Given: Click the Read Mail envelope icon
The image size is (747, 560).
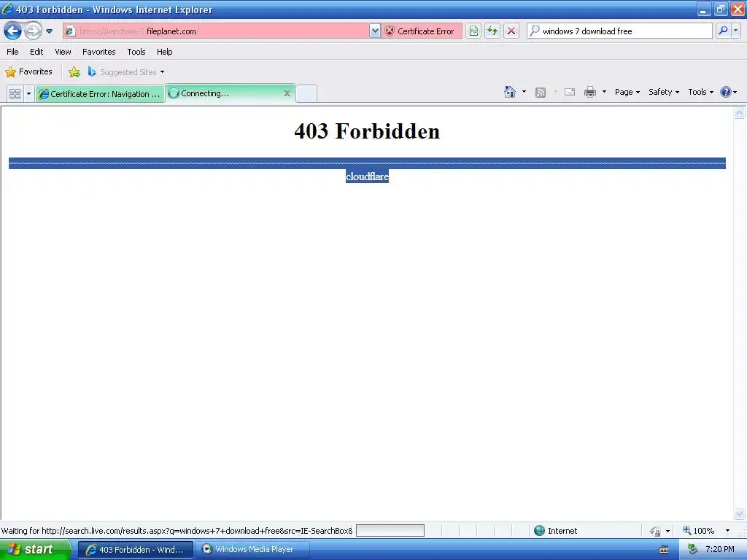Looking at the screenshot, I should (x=570, y=92).
